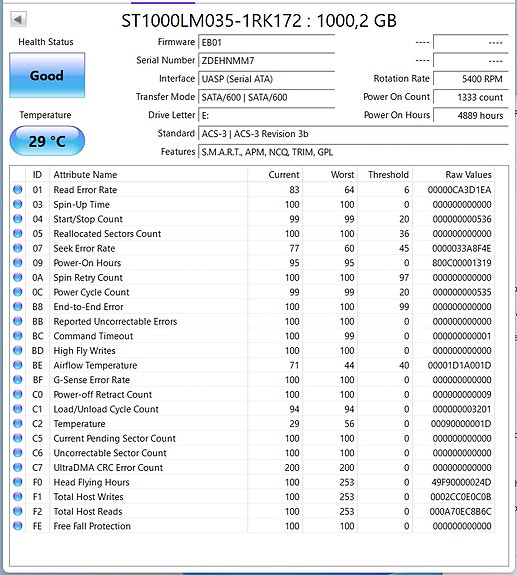Viewport: 517px width, 575px height.
Task: Click the Power On Count value 1333 count
Action: click(x=471, y=97)
